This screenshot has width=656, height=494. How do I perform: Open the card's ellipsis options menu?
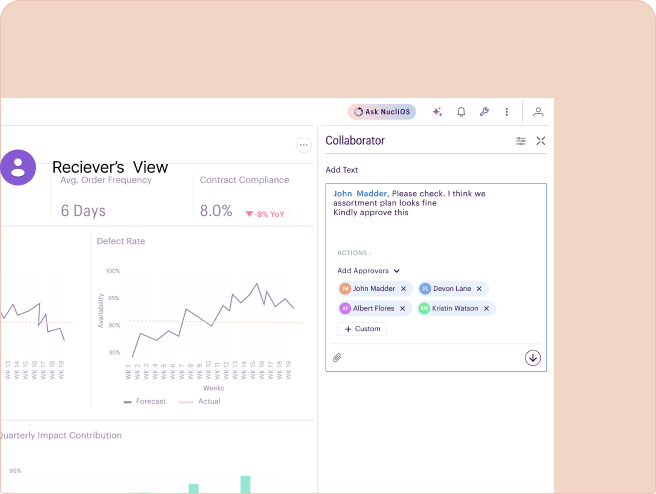point(304,145)
